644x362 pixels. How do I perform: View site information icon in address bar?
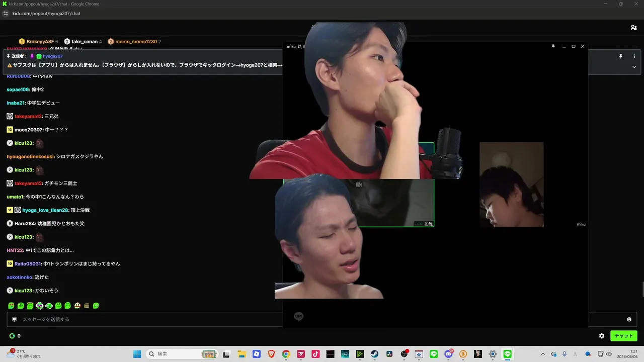6,14
